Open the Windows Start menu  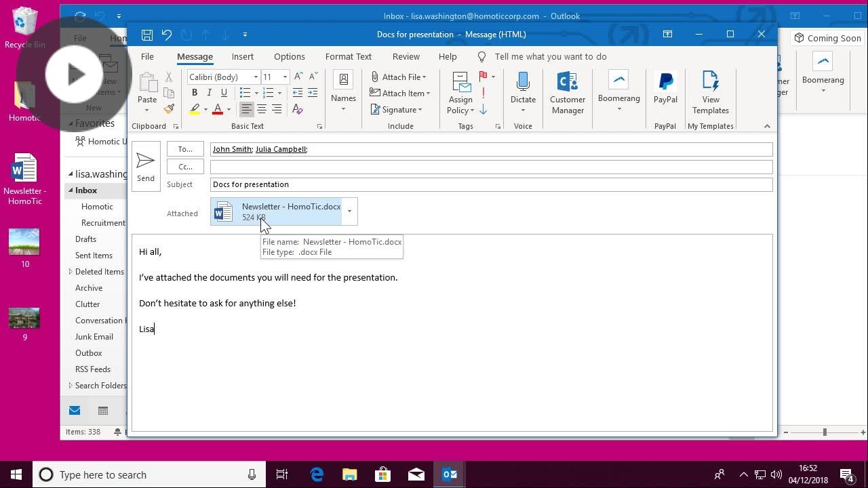(16, 474)
